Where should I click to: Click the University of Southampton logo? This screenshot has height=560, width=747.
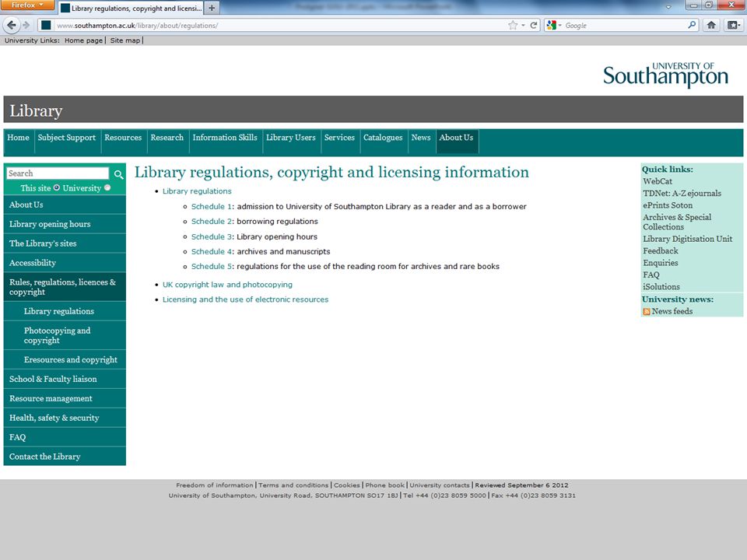tap(665, 75)
